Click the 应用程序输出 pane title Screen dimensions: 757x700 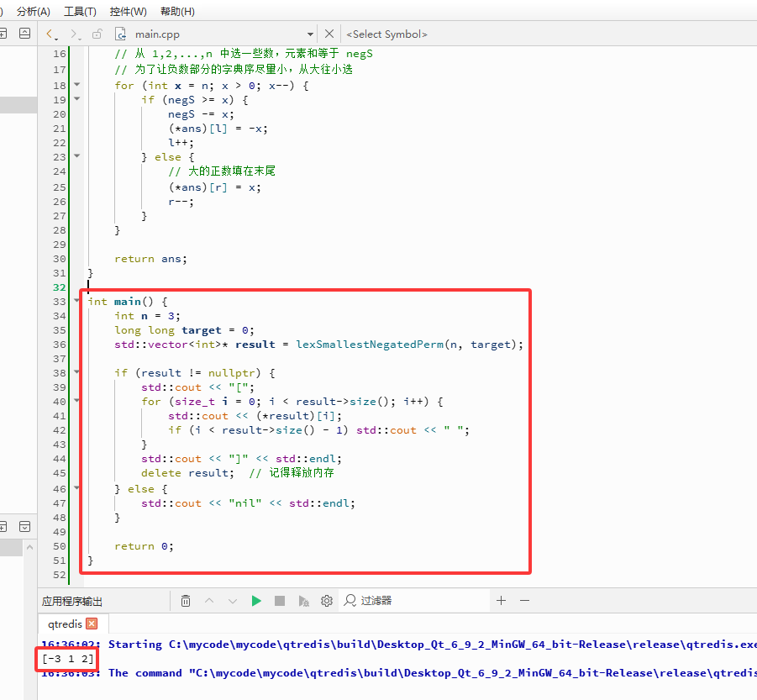71,601
